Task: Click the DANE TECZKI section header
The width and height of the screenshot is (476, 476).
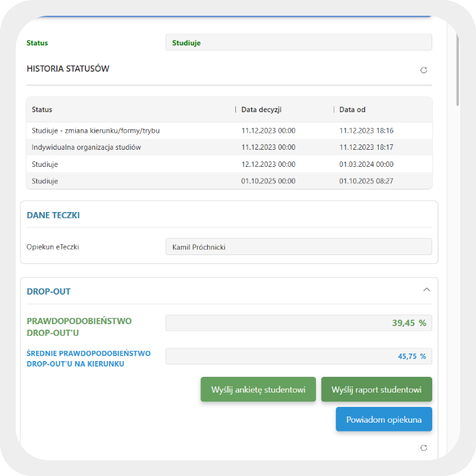Action: [x=53, y=215]
